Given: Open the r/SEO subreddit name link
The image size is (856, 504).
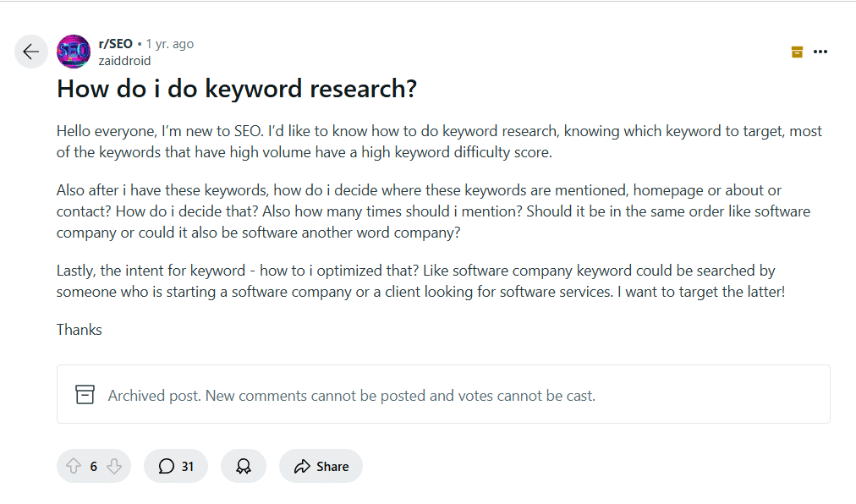Looking at the screenshot, I should coord(116,44).
